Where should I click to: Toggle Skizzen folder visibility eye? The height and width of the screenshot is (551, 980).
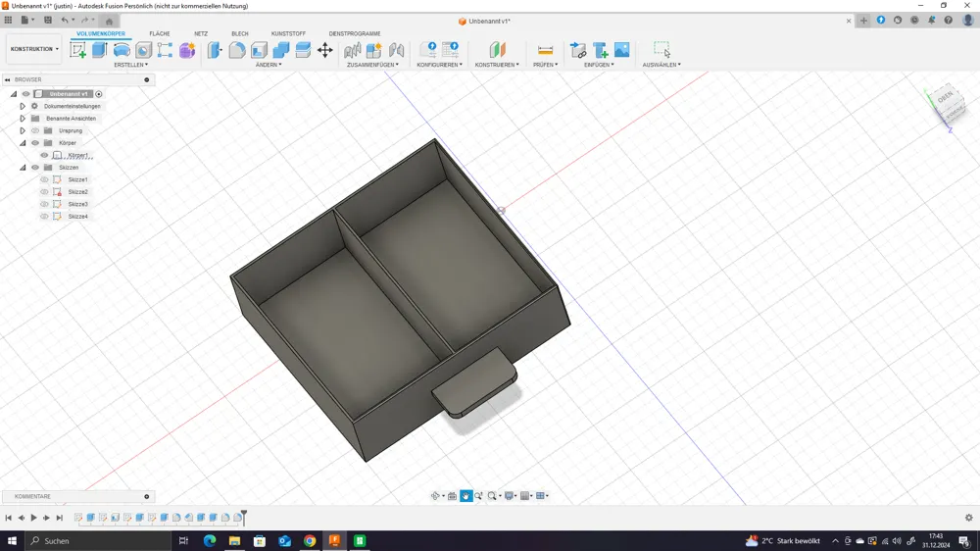[35, 168]
